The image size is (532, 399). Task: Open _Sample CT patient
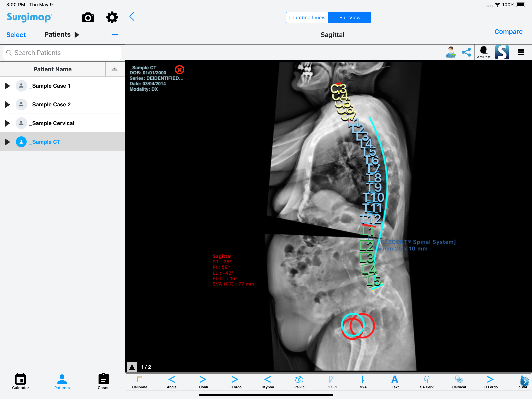tap(62, 142)
